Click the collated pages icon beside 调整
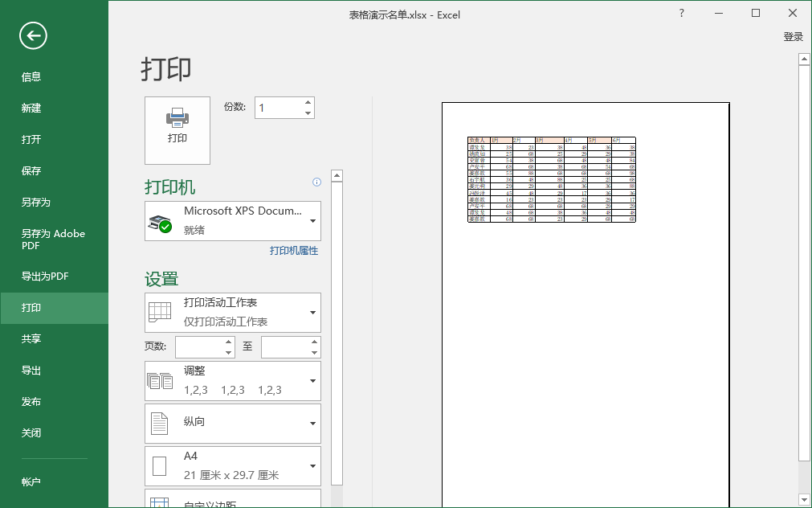 click(160, 380)
